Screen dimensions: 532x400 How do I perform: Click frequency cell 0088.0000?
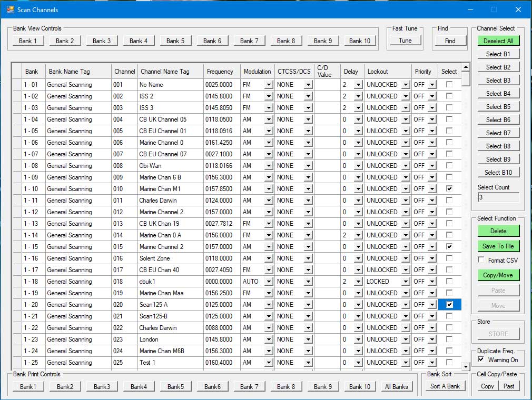[x=222, y=328]
